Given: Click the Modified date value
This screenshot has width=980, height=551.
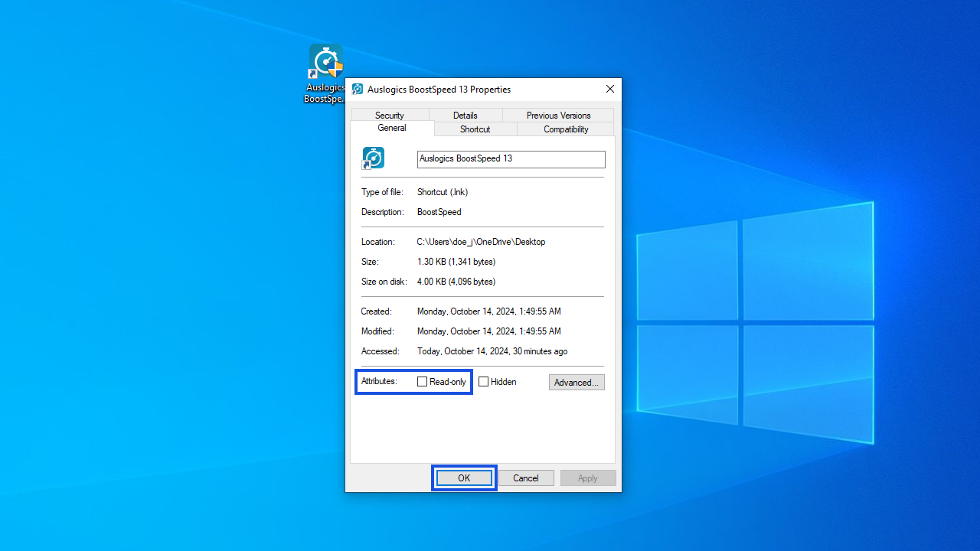Looking at the screenshot, I should [x=489, y=331].
